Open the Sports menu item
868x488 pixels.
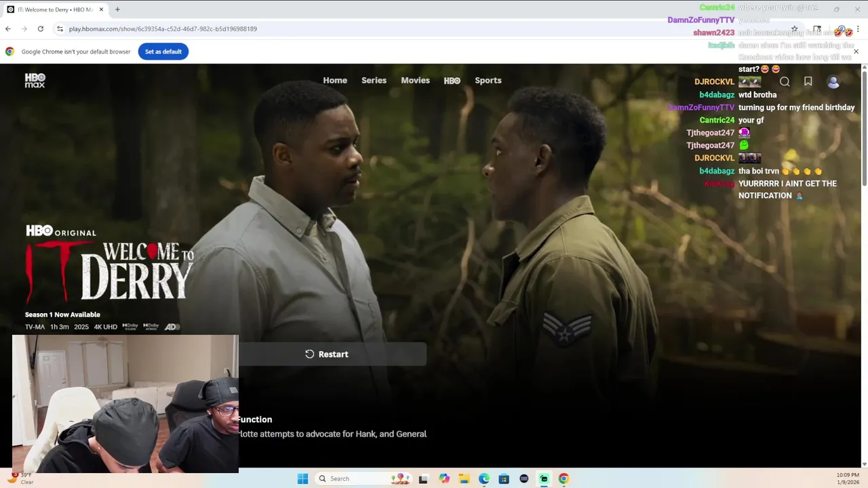pos(488,80)
